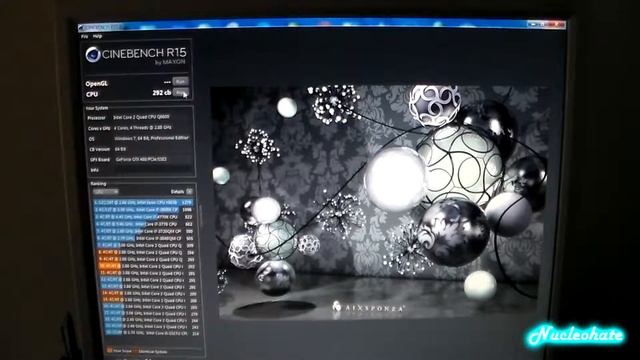Select the Core i7-4770K row scoring 822
The image size is (640, 360).
[144, 217]
